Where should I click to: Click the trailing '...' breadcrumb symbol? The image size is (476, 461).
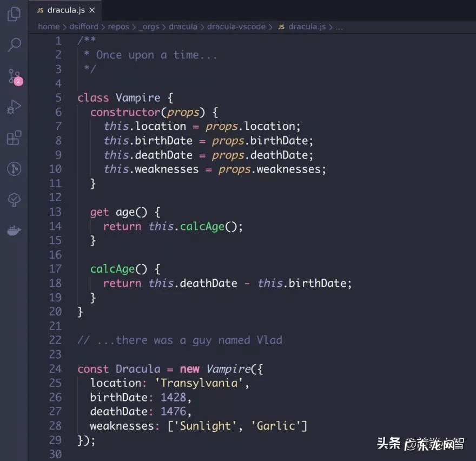(340, 27)
